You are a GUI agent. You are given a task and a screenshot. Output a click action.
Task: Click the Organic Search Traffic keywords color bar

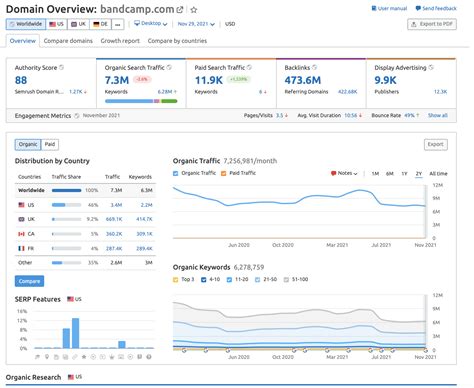[141, 101]
